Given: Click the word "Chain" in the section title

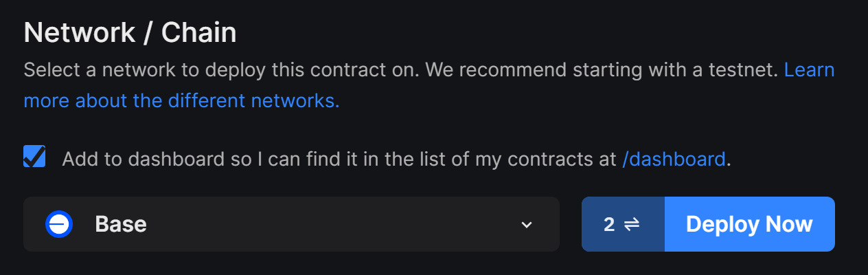Looking at the screenshot, I should click(199, 33).
